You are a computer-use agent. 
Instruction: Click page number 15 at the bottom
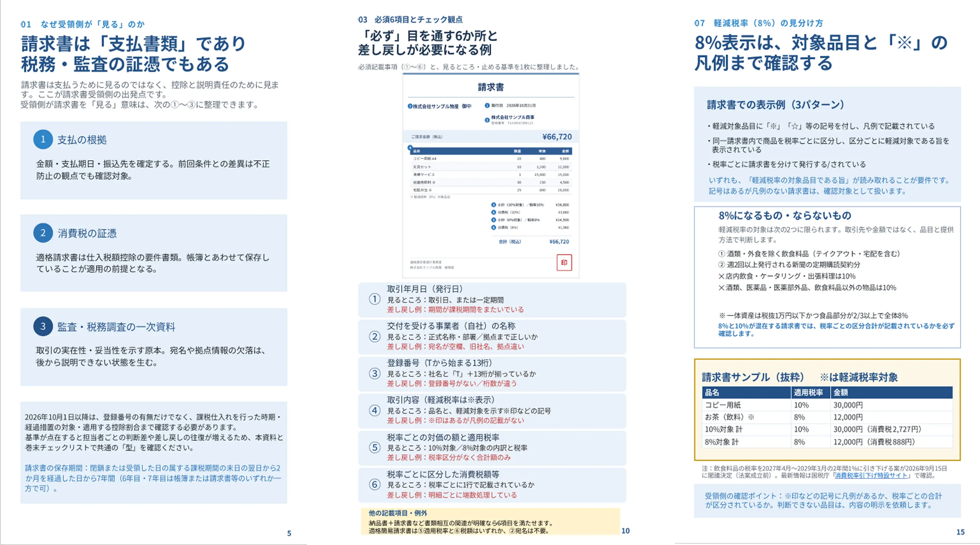click(x=960, y=532)
